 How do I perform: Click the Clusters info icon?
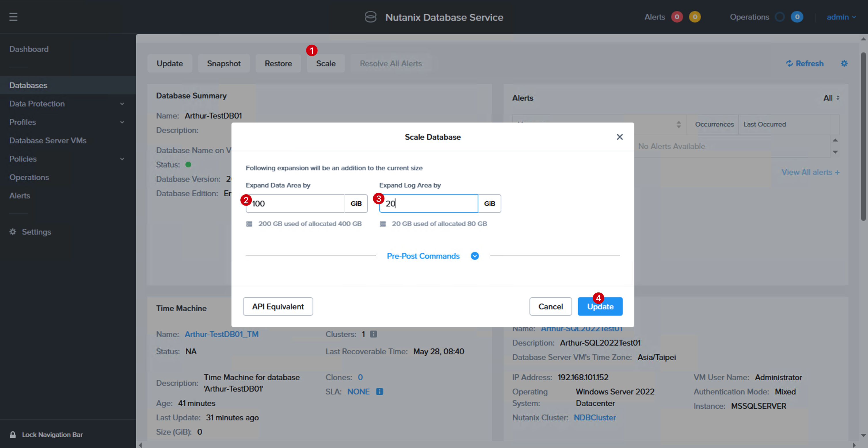tap(373, 334)
